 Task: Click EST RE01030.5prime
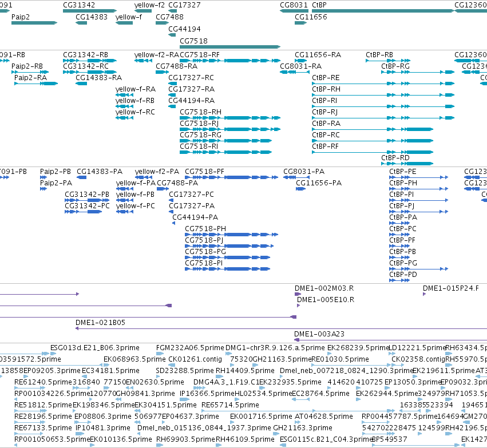tap(340, 359)
